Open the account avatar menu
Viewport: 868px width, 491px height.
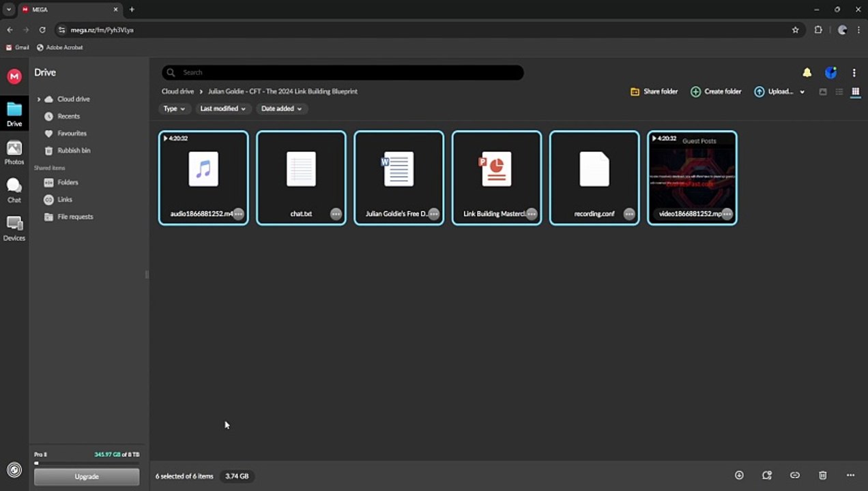click(x=830, y=72)
